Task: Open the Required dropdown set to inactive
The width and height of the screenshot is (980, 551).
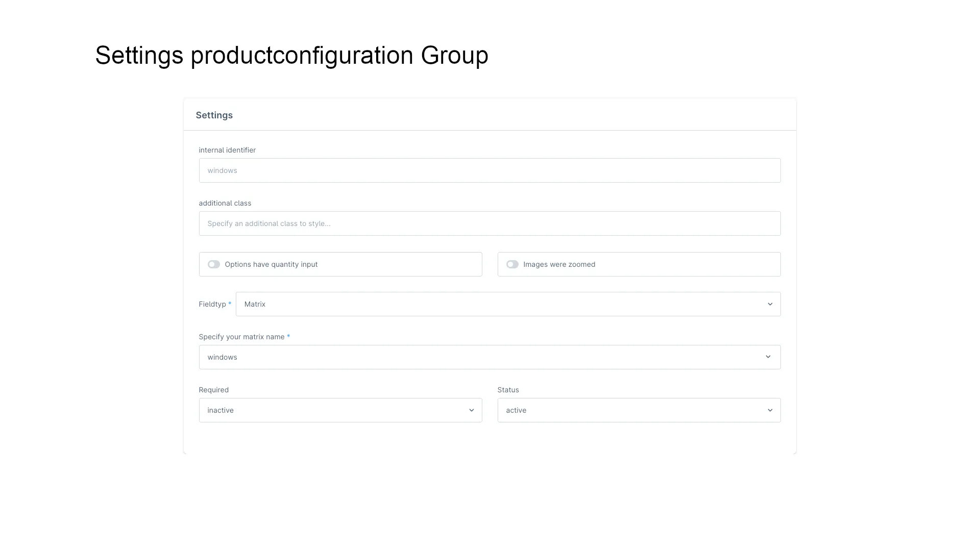Action: tap(340, 410)
